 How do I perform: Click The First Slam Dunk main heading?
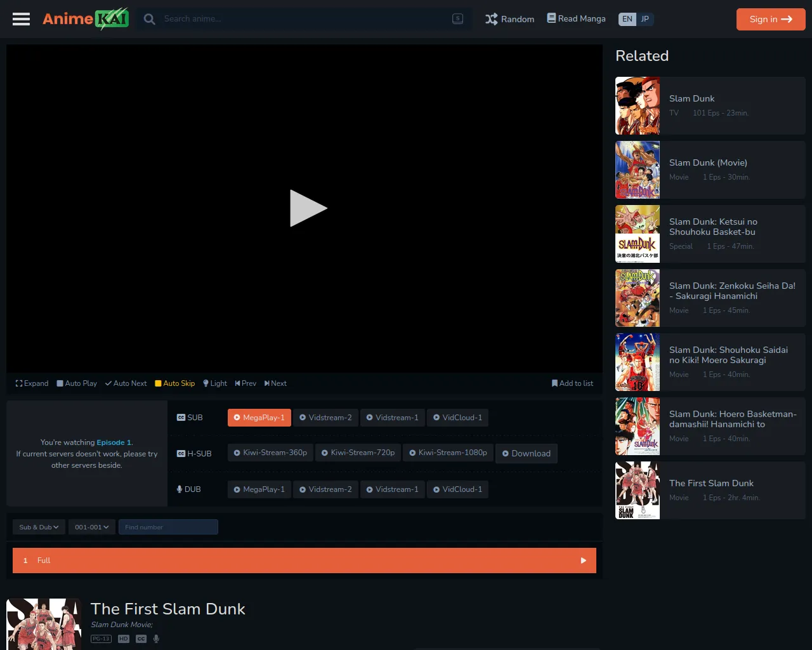point(167,609)
